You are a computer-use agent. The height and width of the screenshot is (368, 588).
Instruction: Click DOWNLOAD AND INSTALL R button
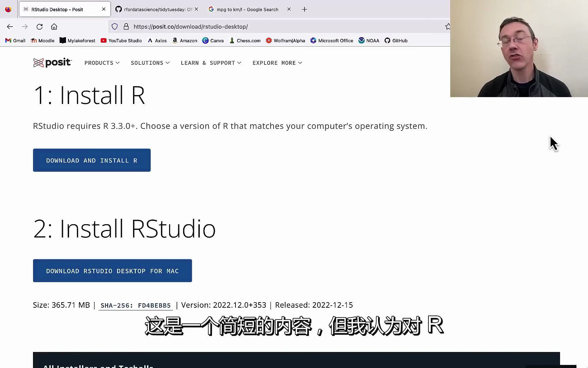point(92,160)
